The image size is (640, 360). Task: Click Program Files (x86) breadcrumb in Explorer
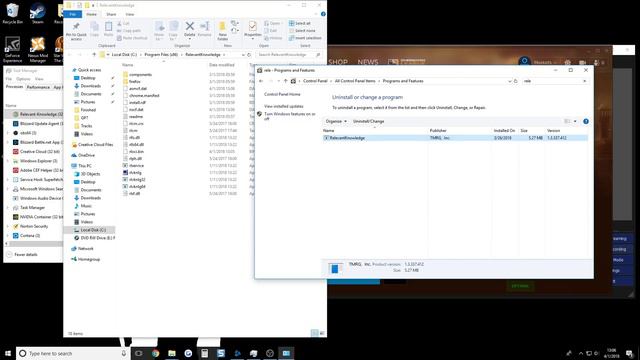[161, 55]
